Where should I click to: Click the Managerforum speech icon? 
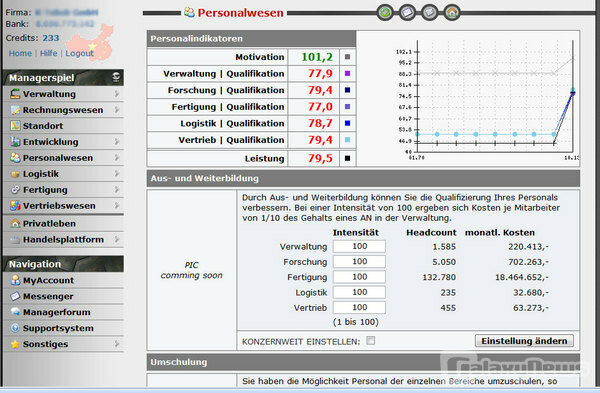15,312
